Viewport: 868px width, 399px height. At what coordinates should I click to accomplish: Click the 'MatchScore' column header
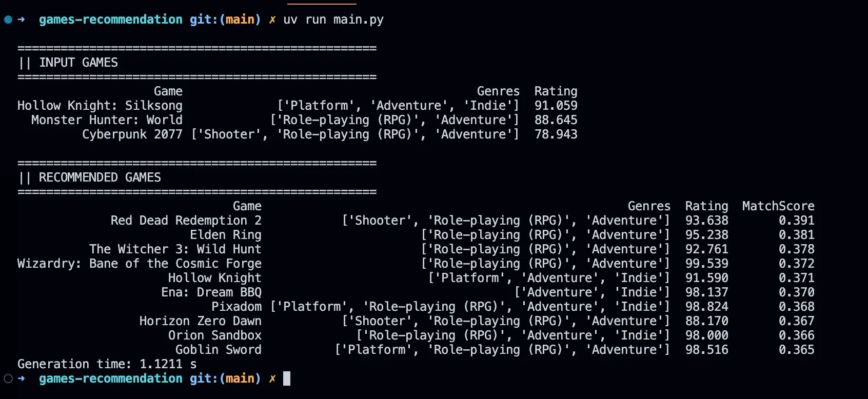pyautogui.click(x=778, y=206)
